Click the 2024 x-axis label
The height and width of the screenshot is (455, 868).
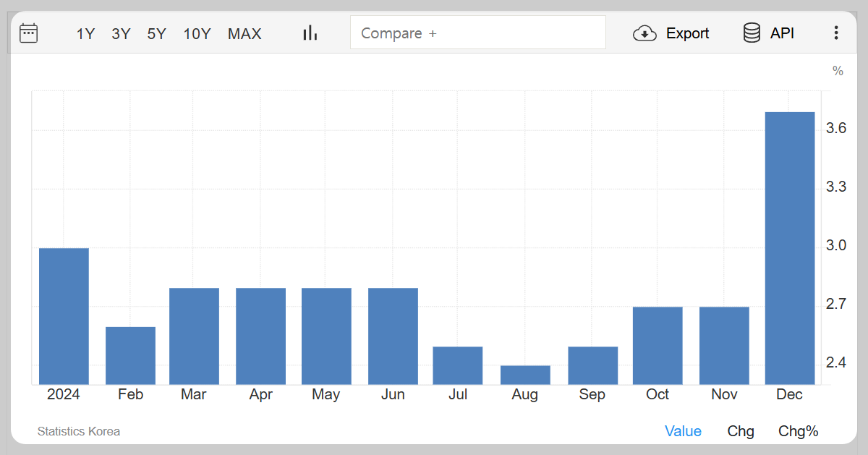coord(64,394)
